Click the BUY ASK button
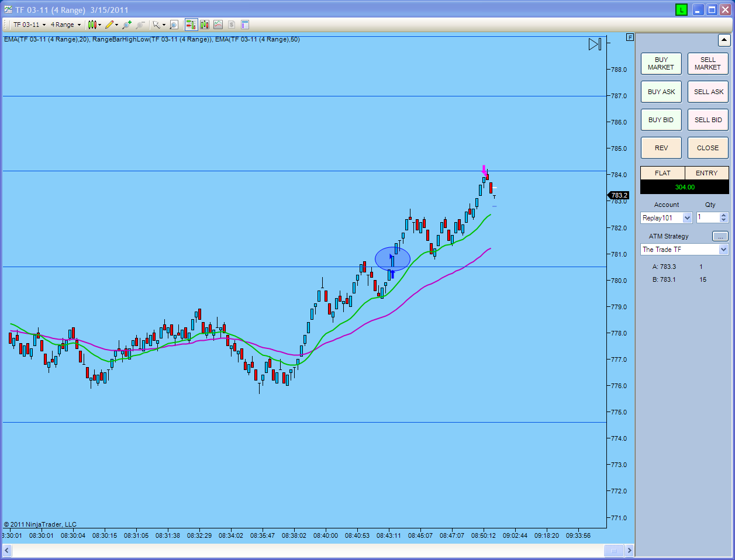 point(661,92)
